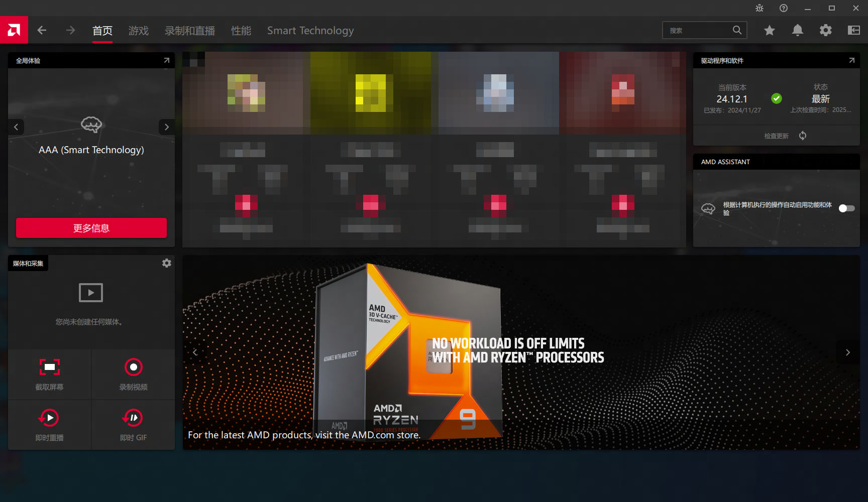Toggle the AMD Assistant switch

click(846, 208)
